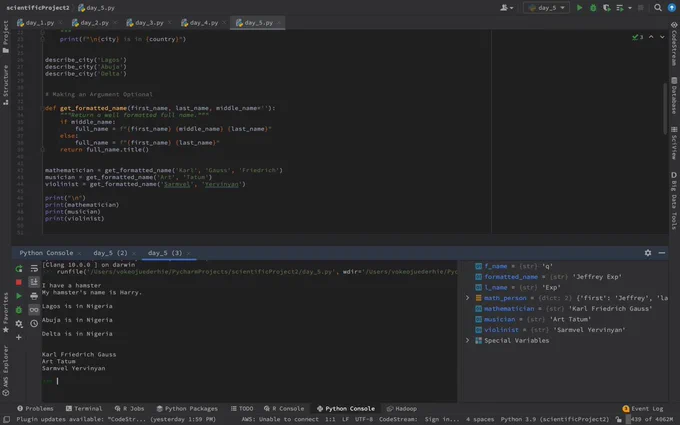The width and height of the screenshot is (680, 425).
Task: Open the Database side panel
Action: (674, 95)
